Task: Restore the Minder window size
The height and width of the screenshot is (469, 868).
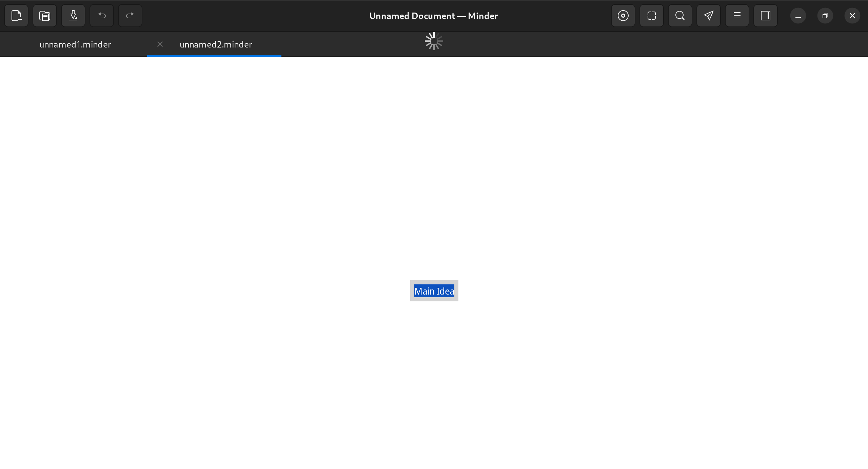Action: (x=825, y=16)
